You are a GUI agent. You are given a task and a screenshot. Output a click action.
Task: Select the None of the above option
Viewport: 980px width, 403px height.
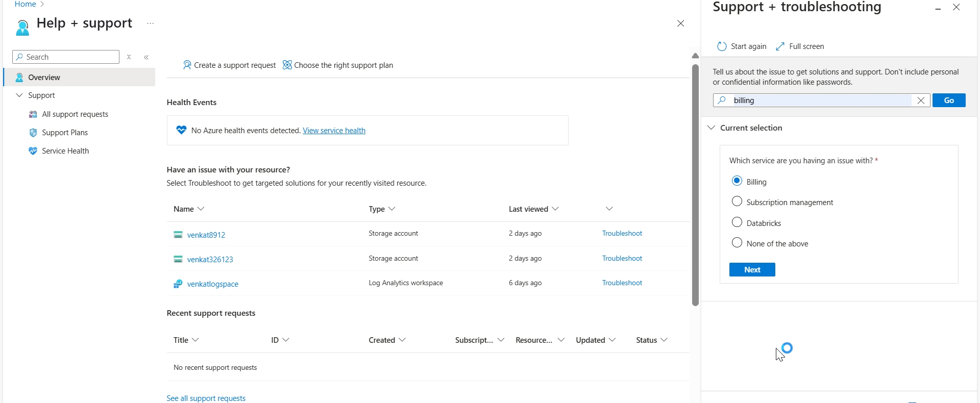pyautogui.click(x=737, y=242)
